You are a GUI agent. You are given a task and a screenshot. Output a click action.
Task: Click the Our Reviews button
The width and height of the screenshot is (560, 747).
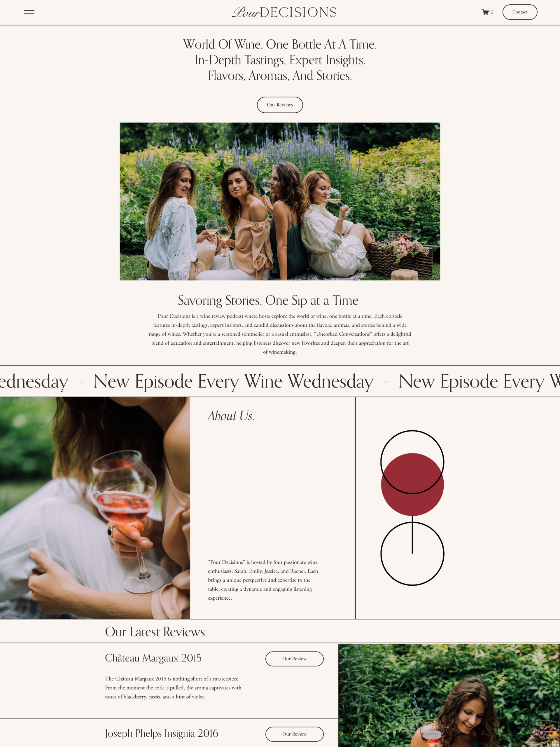[280, 105]
